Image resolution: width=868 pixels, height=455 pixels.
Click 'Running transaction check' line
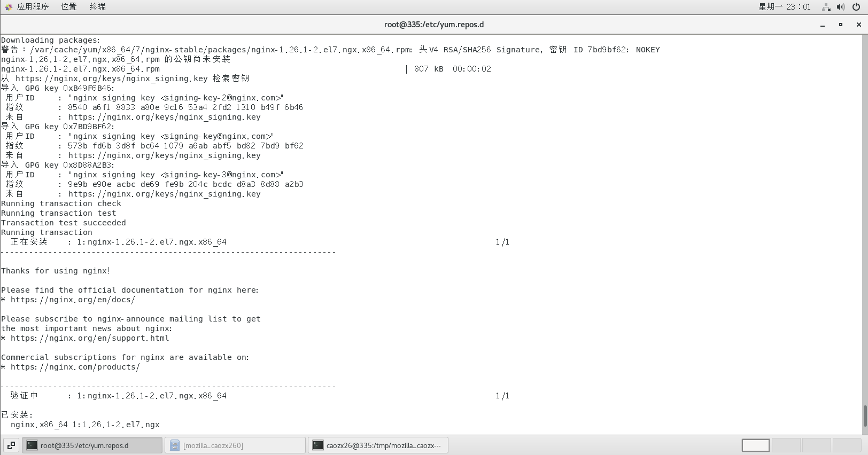61,203
